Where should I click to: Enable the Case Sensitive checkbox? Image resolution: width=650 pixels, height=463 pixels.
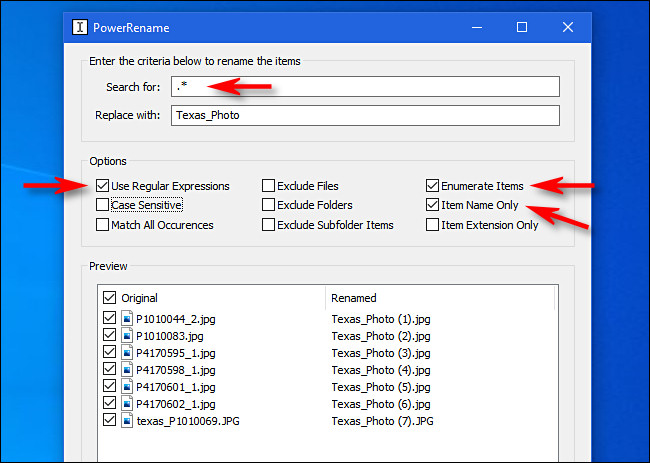(103, 205)
